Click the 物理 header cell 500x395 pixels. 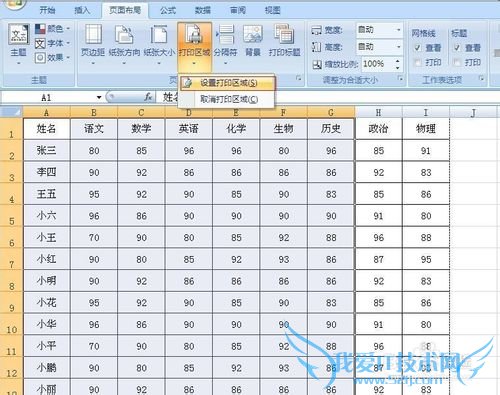(426, 129)
